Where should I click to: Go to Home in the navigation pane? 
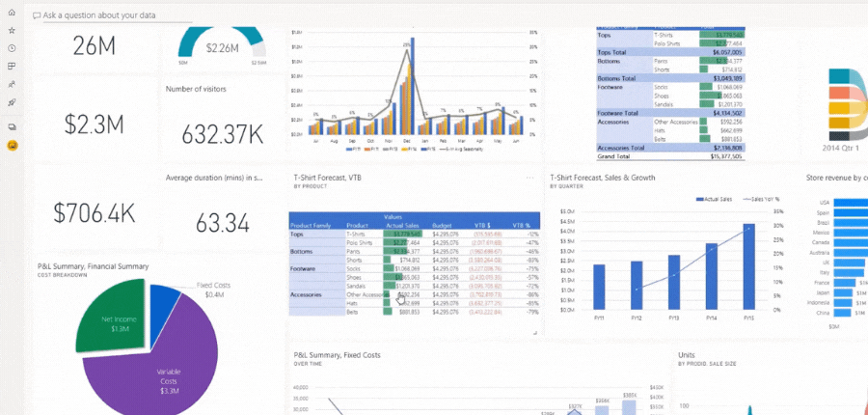(x=12, y=13)
